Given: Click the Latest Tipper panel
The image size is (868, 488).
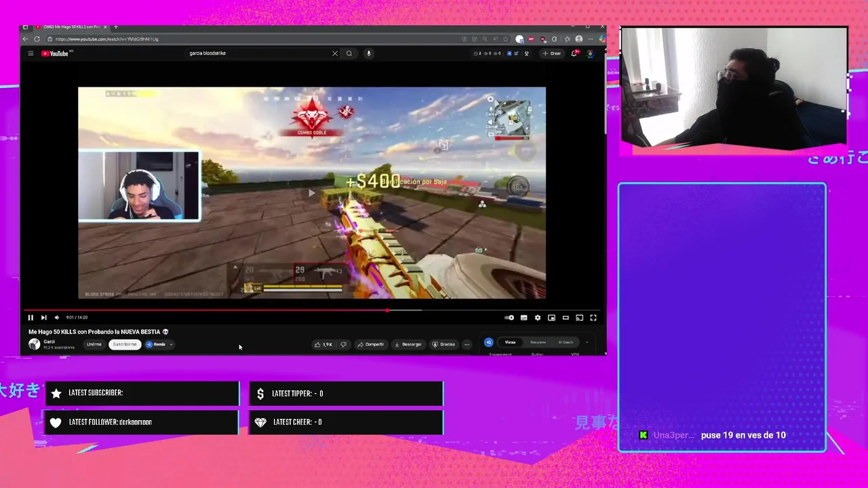Looking at the screenshot, I should (346, 393).
